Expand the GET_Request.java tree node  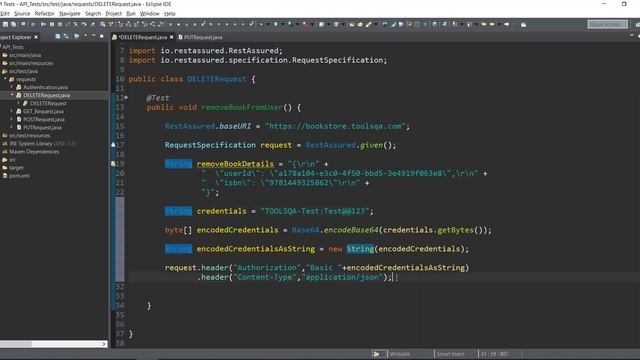[x=12, y=111]
